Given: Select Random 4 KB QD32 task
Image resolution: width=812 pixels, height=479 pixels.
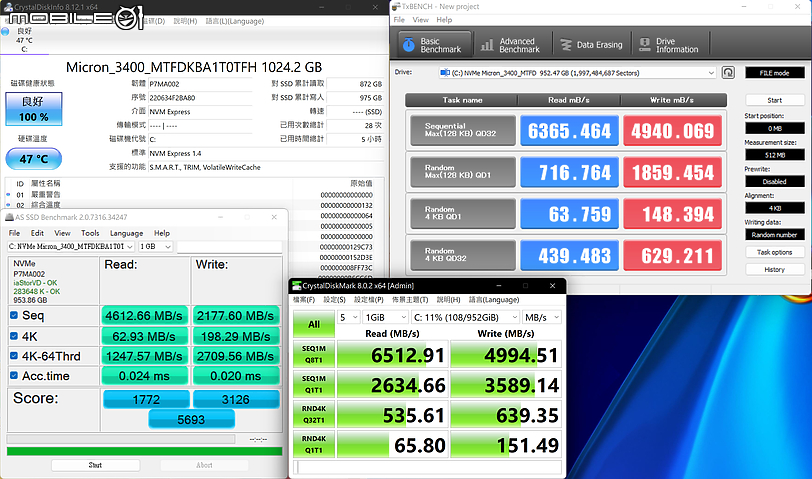Looking at the screenshot, I should 463,254.
